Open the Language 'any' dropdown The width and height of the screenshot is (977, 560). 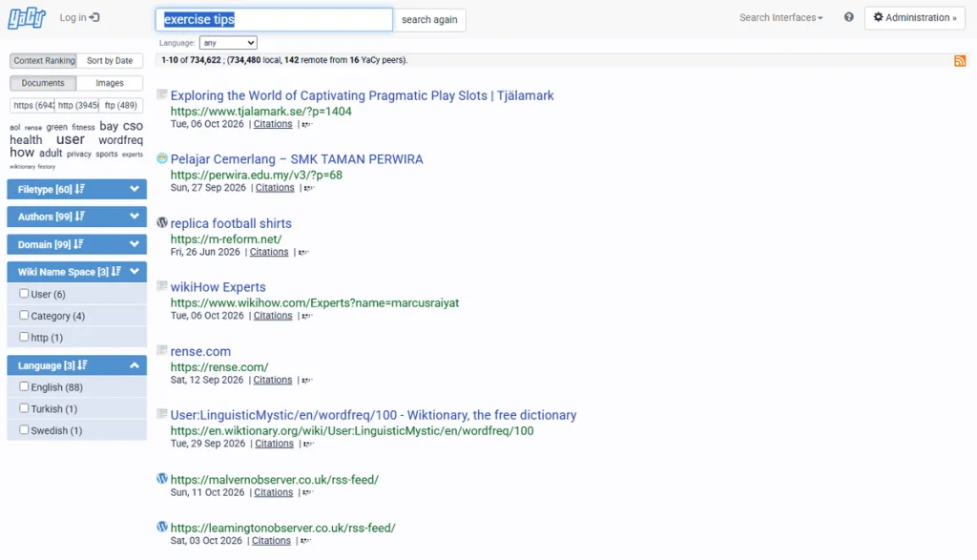pyautogui.click(x=228, y=43)
